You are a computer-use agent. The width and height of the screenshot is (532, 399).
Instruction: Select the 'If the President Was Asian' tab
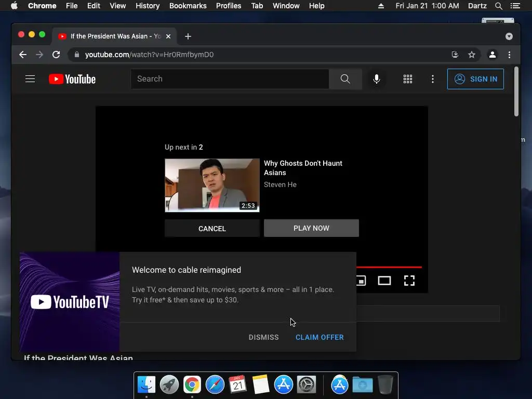114,36
